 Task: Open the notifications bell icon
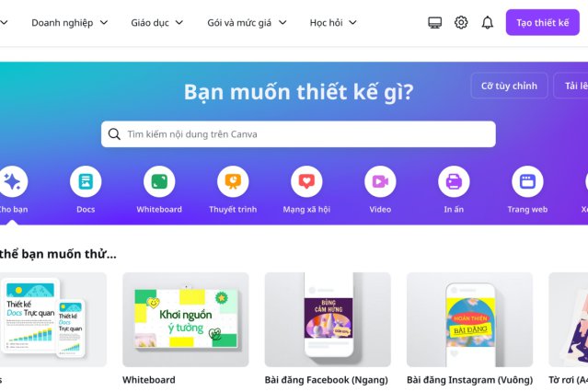[487, 22]
